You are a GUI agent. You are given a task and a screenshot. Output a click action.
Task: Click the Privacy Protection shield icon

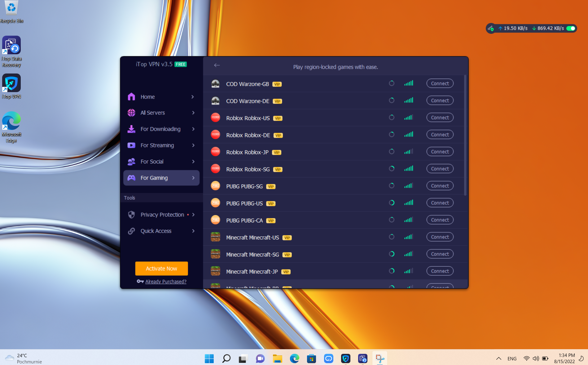pyautogui.click(x=131, y=215)
